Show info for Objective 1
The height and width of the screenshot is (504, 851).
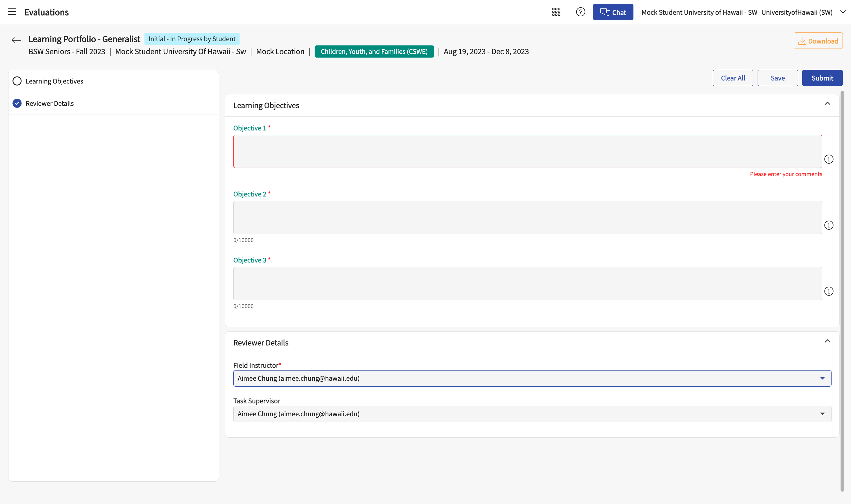click(829, 159)
